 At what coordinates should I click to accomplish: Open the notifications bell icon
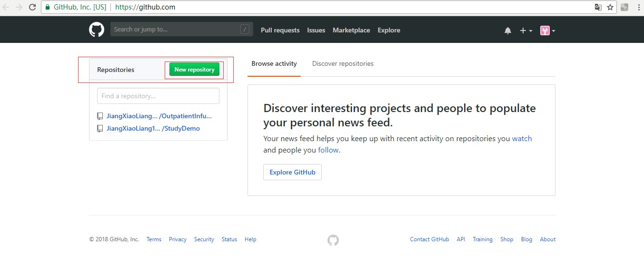click(x=508, y=31)
